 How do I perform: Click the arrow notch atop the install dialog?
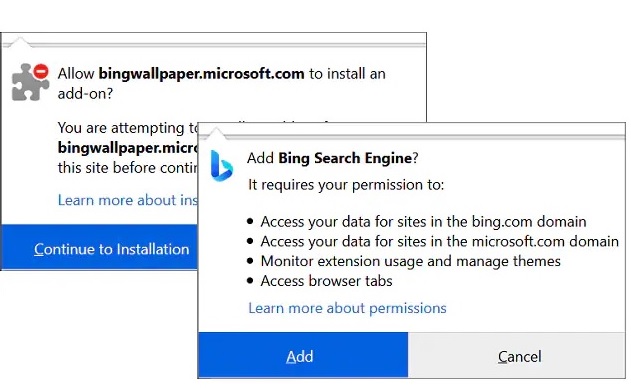tap(19, 42)
